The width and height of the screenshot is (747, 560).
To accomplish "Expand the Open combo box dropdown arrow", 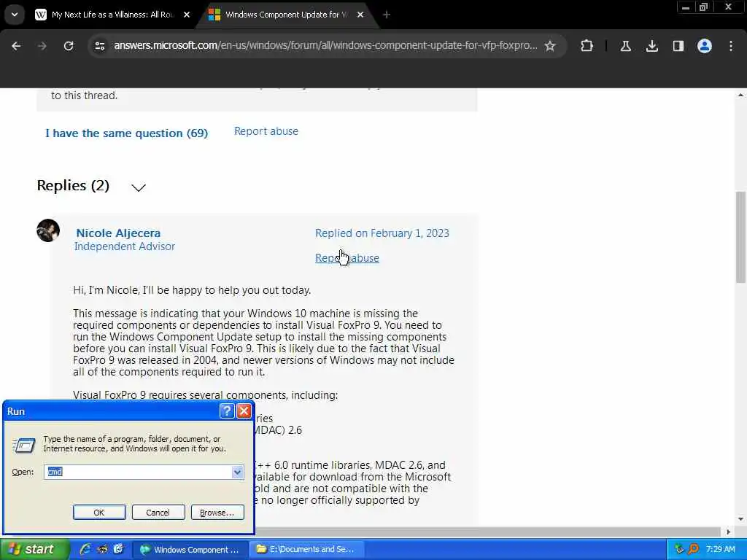I will [237, 472].
